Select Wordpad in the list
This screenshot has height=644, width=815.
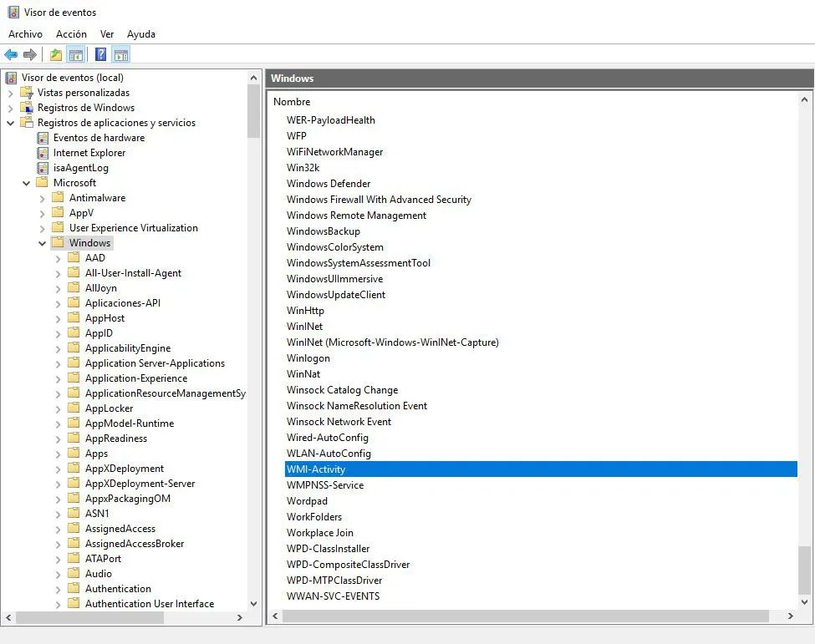[307, 501]
